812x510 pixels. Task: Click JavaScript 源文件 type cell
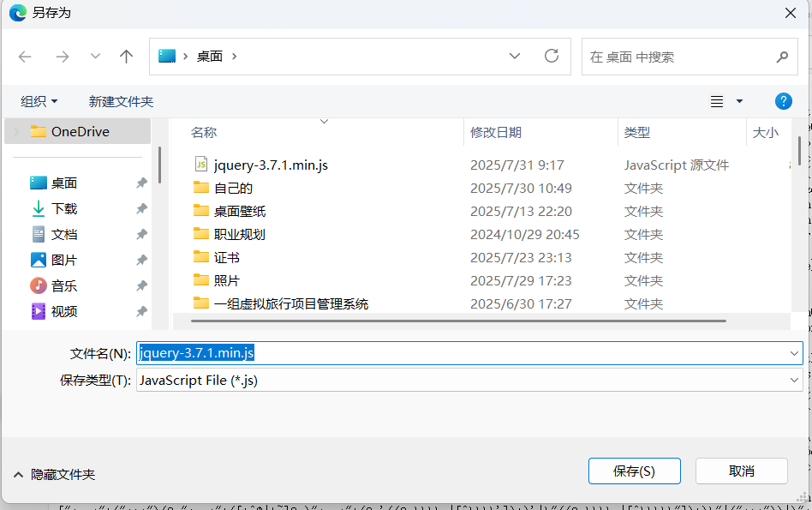pyautogui.click(x=677, y=165)
